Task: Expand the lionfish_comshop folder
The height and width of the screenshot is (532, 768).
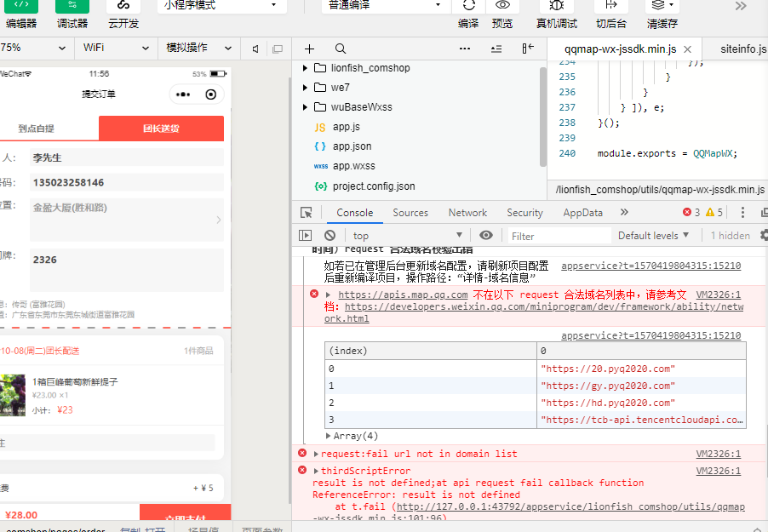Action: tap(305, 68)
